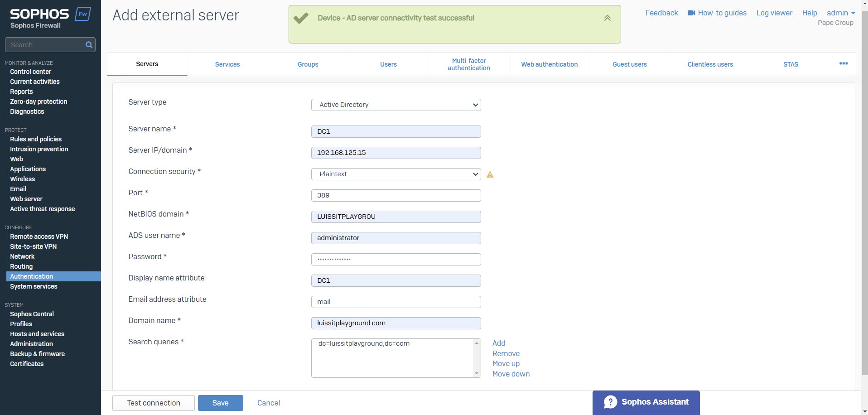Open Sophos Assistant panel
Screen dimensions: 868x415
646,402
